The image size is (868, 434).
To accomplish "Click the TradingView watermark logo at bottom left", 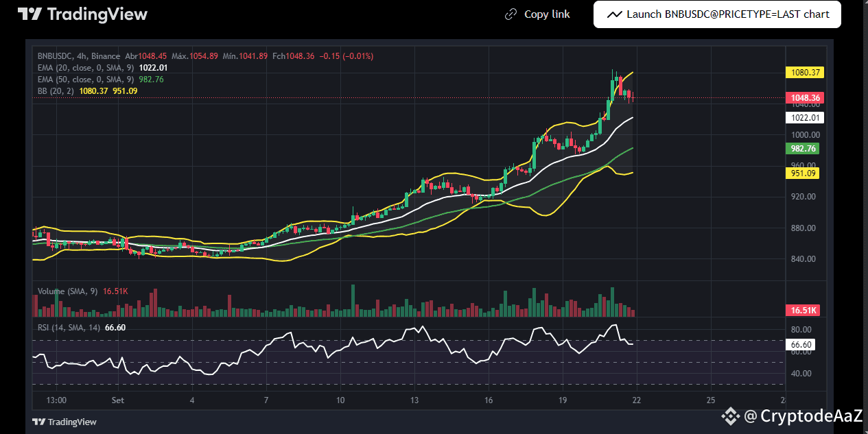I will pos(65,422).
